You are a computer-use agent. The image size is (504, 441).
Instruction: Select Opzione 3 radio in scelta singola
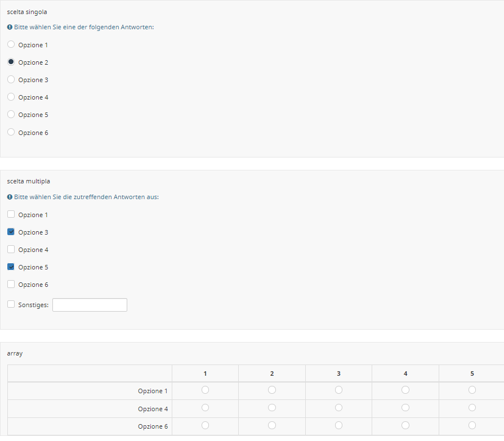[x=11, y=79]
